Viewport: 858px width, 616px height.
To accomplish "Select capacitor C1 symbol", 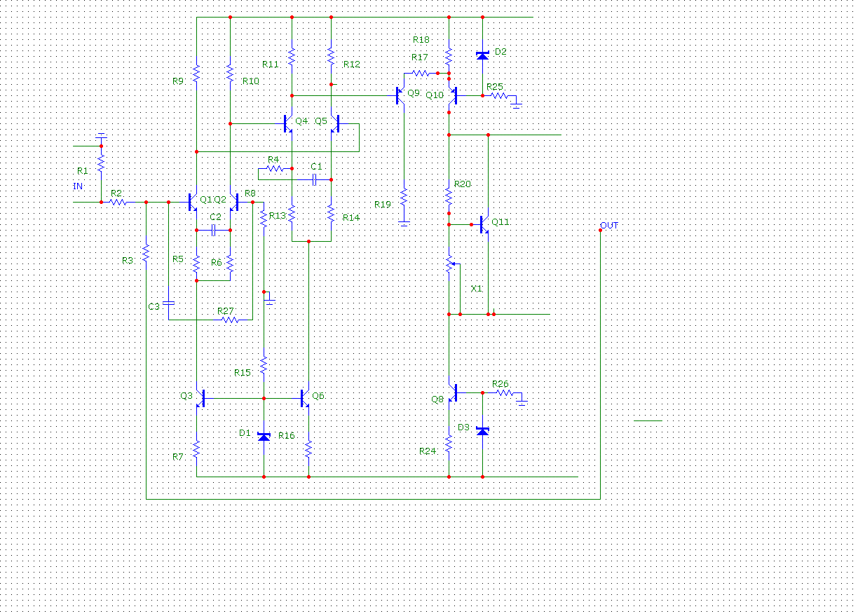I will [x=315, y=179].
